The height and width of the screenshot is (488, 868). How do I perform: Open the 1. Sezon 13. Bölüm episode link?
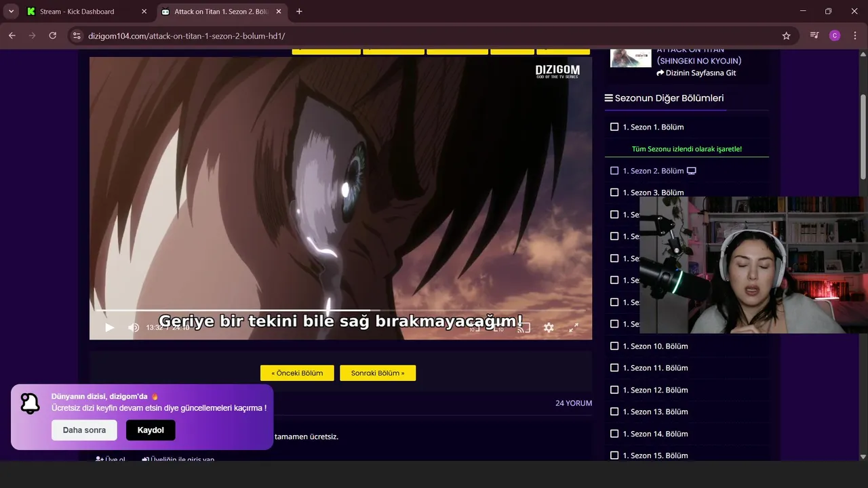pyautogui.click(x=655, y=411)
